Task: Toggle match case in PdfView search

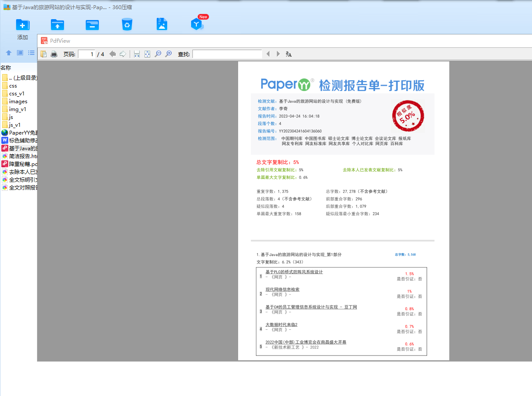Action: [289, 54]
